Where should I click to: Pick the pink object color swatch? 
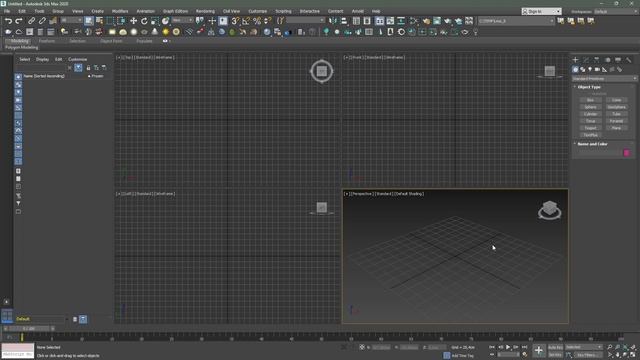click(627, 153)
